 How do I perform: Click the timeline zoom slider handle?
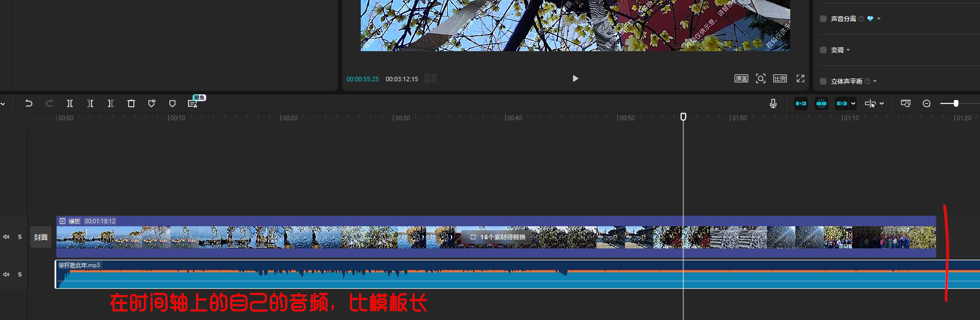(x=956, y=103)
